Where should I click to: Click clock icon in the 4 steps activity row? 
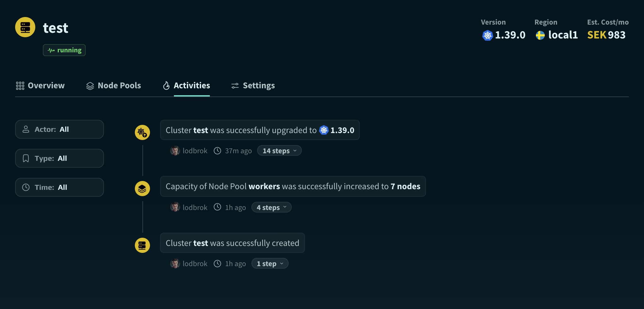tap(217, 207)
